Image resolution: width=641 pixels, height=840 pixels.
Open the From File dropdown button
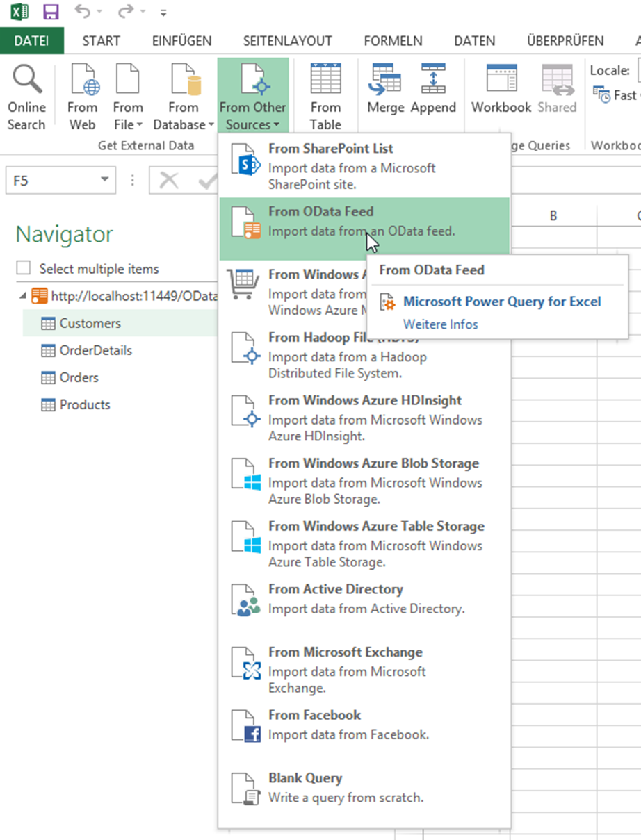(x=128, y=97)
